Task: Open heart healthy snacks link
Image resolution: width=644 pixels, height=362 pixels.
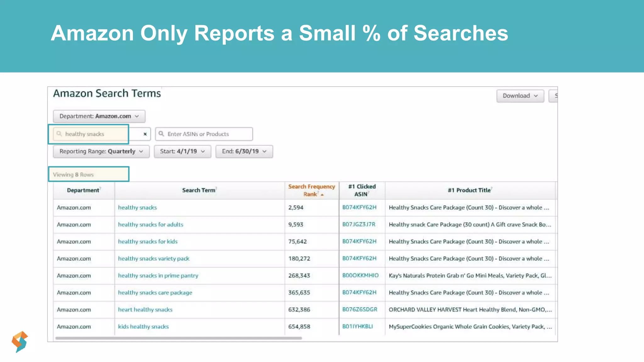Action: pyautogui.click(x=145, y=310)
